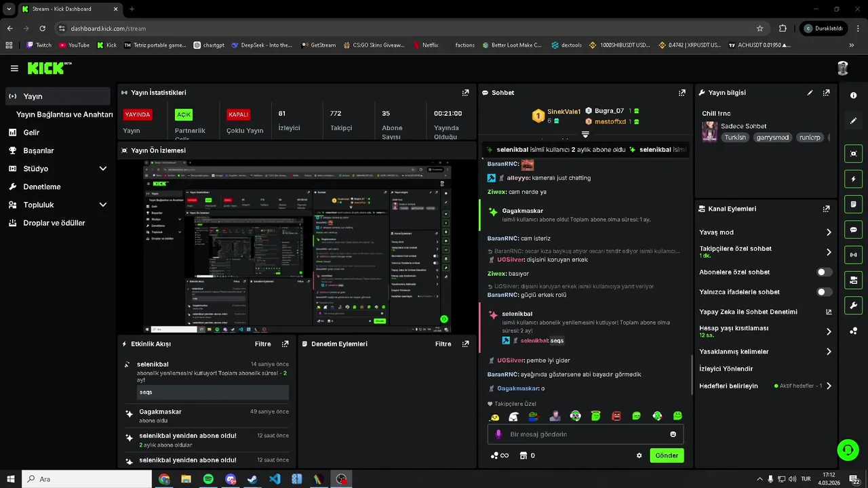868x488 pixels.
Task: Click the three dots icon at the rail bottom
Action: [x=853, y=331]
